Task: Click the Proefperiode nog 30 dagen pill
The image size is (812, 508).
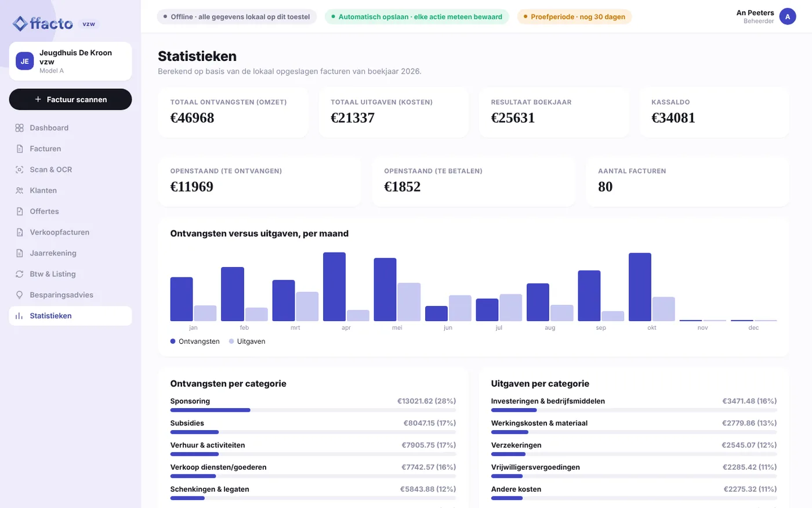Action: coord(574,17)
